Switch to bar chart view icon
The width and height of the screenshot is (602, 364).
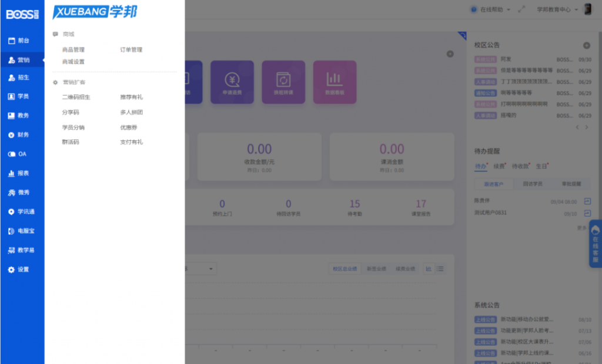pos(429,269)
